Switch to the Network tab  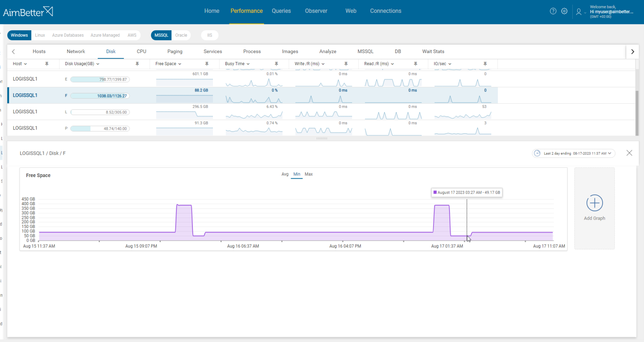pyautogui.click(x=76, y=52)
